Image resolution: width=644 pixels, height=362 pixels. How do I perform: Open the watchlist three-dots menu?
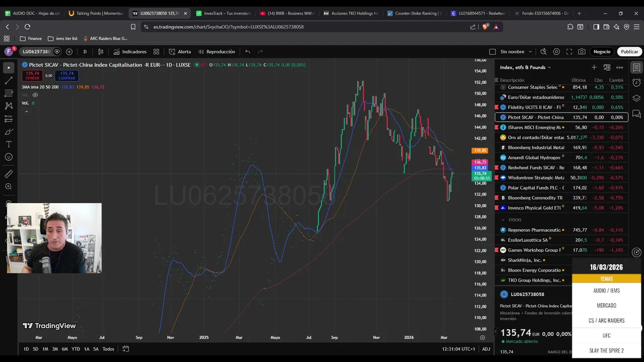(620, 67)
